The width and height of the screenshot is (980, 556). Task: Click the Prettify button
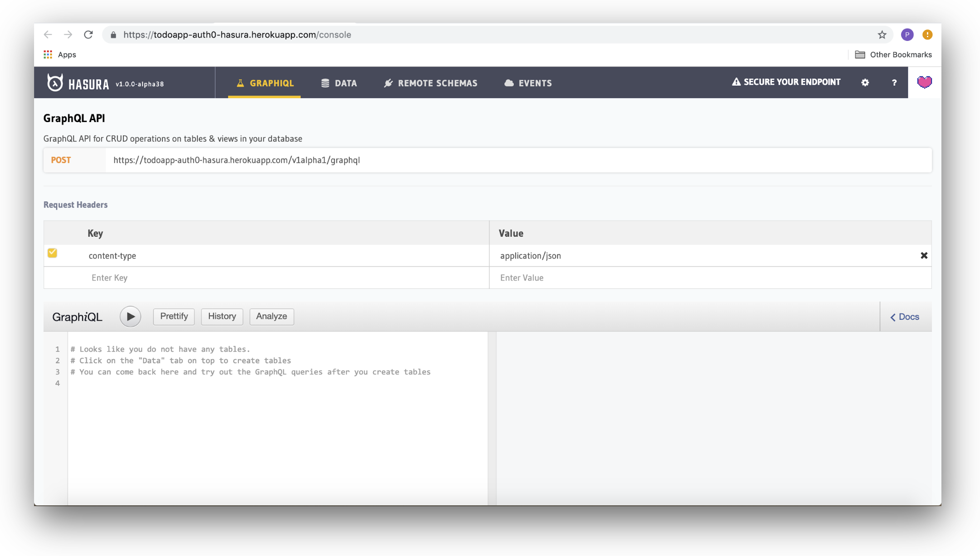pos(174,316)
